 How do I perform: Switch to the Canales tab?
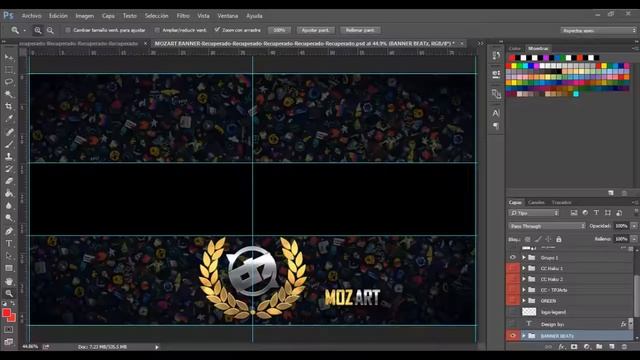(536, 202)
